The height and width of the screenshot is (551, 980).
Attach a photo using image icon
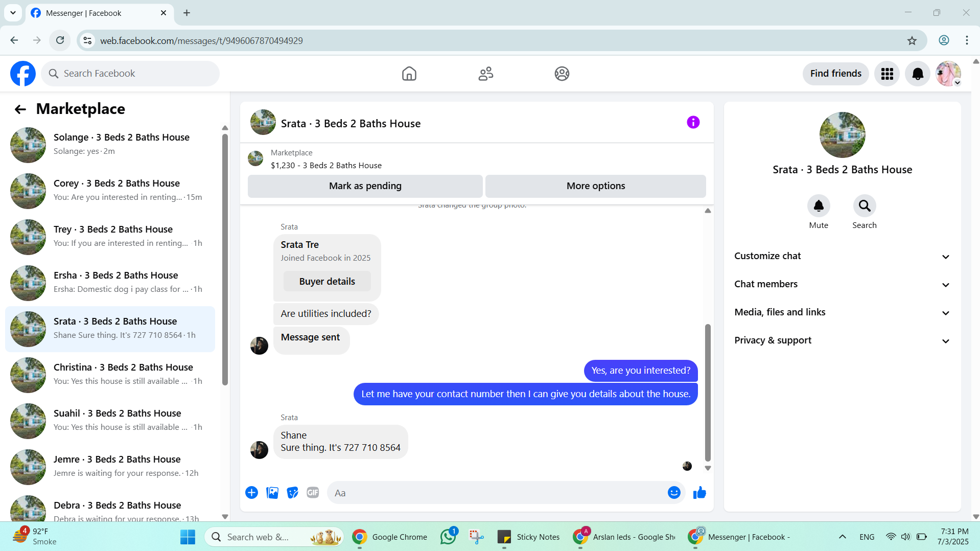(x=272, y=493)
